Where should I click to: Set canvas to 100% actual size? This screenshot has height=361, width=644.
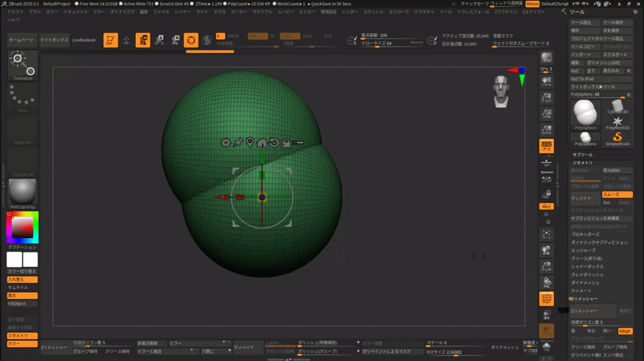click(546, 113)
